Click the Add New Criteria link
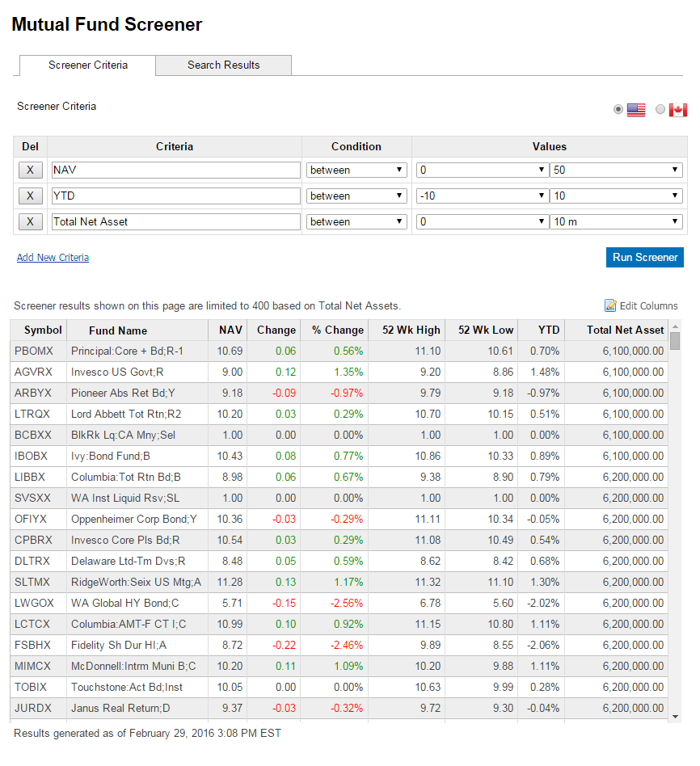 (x=53, y=257)
